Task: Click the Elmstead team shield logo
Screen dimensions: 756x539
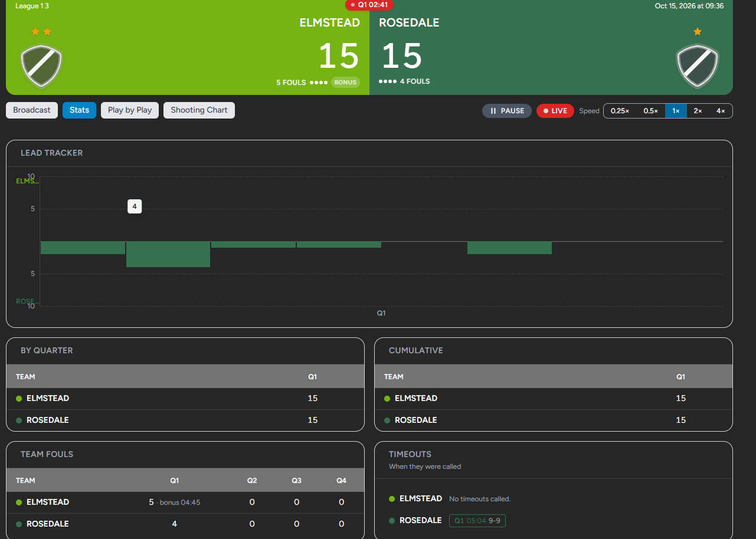Action: [41, 66]
